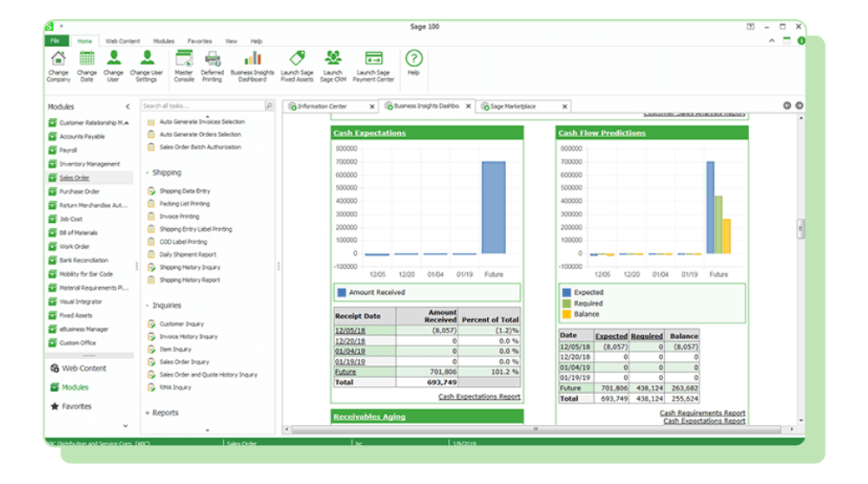Image resolution: width=868 pixels, height=484 pixels.
Task: Open the Job Cost module
Action: point(70,219)
